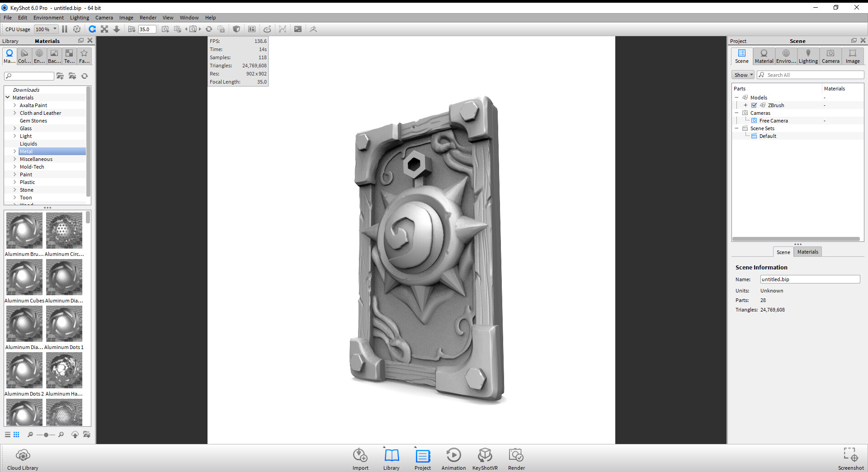Collapse the Materials tree node

pos(8,98)
